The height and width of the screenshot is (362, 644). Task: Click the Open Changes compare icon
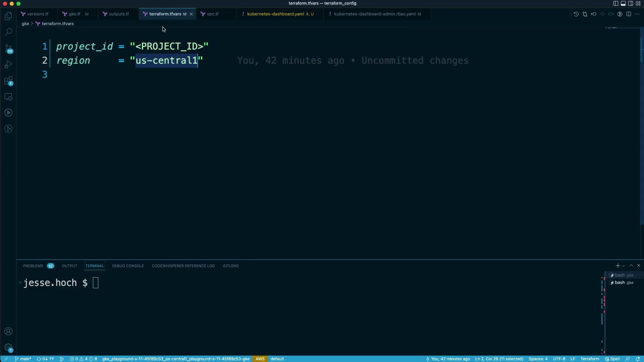click(x=585, y=14)
